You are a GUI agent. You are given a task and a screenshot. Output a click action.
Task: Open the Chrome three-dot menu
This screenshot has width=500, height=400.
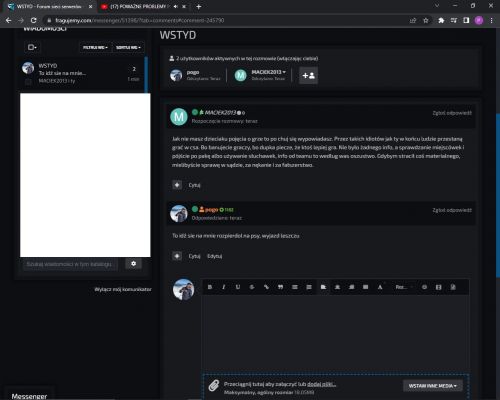pyautogui.click(x=492, y=20)
